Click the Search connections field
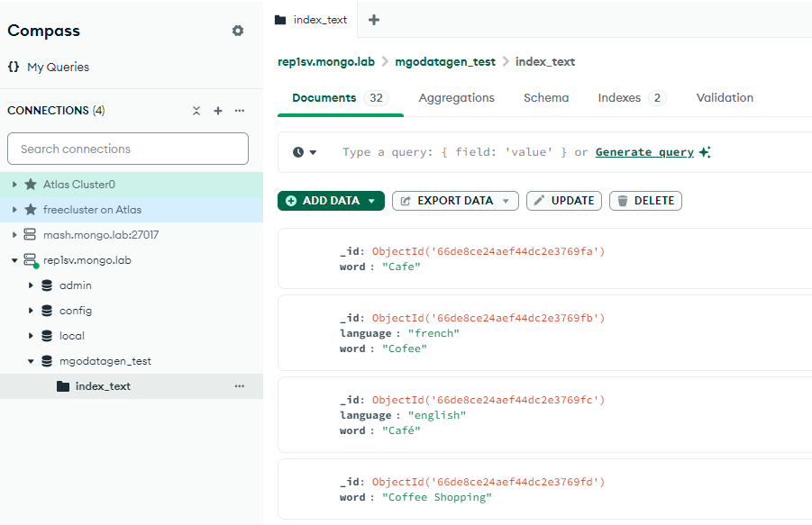The height and width of the screenshot is (525, 812). point(128,149)
